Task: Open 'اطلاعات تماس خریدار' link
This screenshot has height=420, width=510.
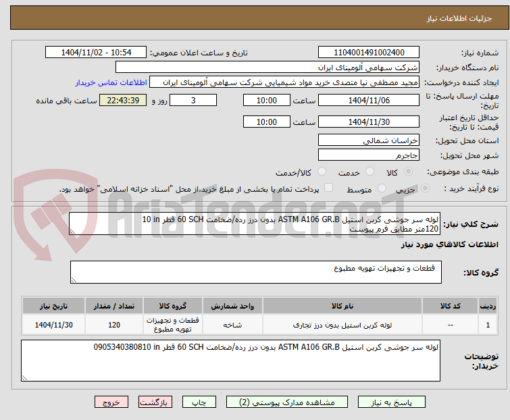Action: 111,82
